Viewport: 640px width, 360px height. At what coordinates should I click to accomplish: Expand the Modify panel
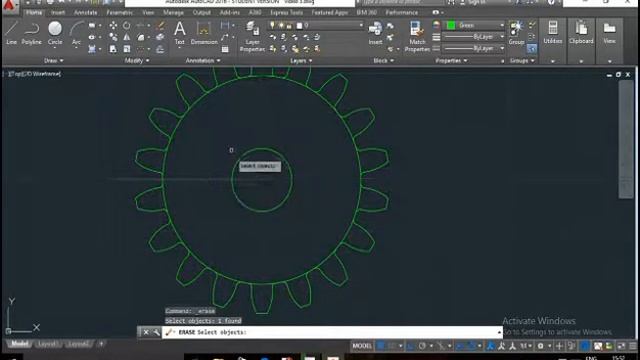click(x=137, y=60)
